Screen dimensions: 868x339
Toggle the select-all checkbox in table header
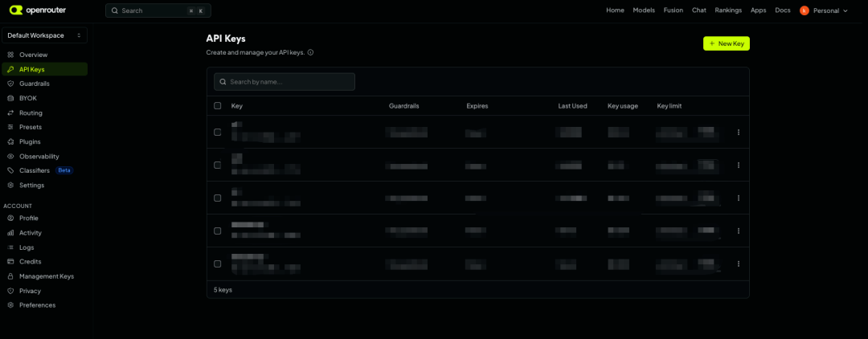[218, 105]
